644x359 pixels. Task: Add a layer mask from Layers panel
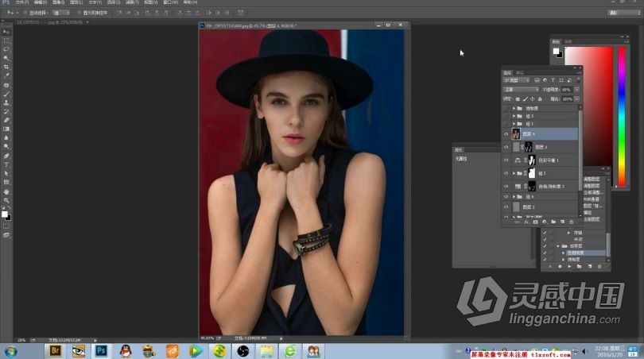(535, 222)
